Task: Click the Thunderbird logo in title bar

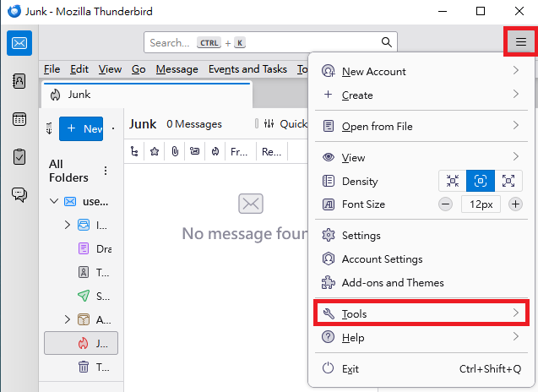Action: pyautogui.click(x=14, y=11)
